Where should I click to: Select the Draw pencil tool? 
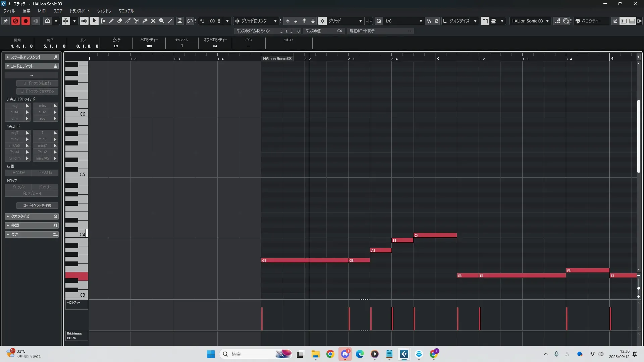tap(111, 21)
